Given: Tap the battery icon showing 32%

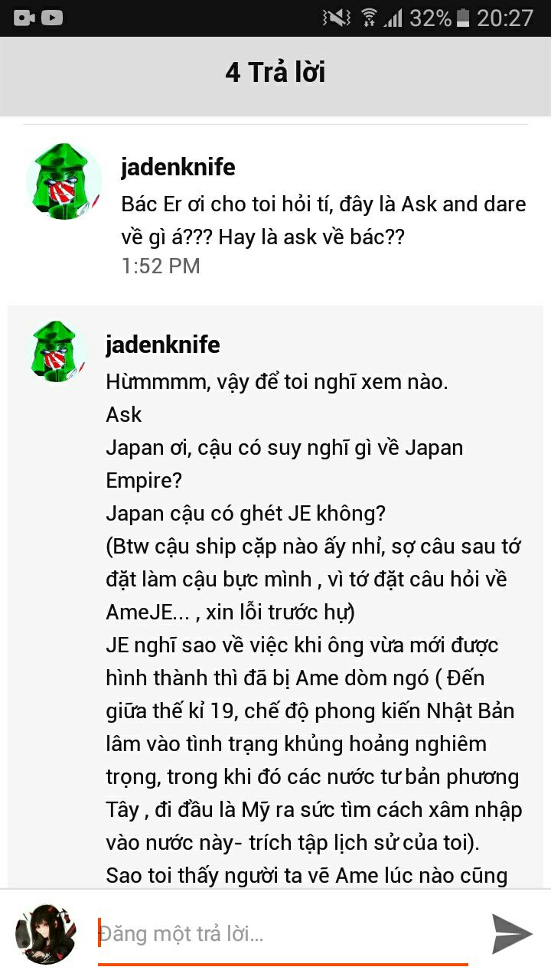Looking at the screenshot, I should 462,17.
